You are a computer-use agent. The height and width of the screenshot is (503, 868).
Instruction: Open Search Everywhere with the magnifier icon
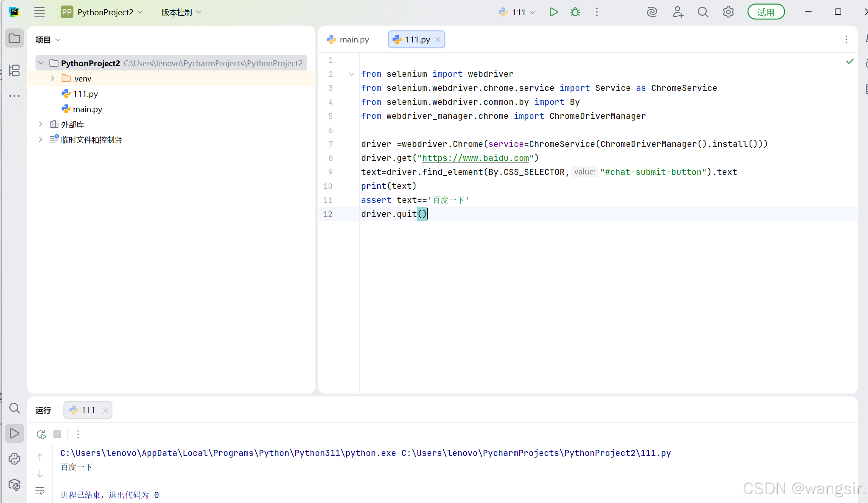pyautogui.click(x=703, y=12)
